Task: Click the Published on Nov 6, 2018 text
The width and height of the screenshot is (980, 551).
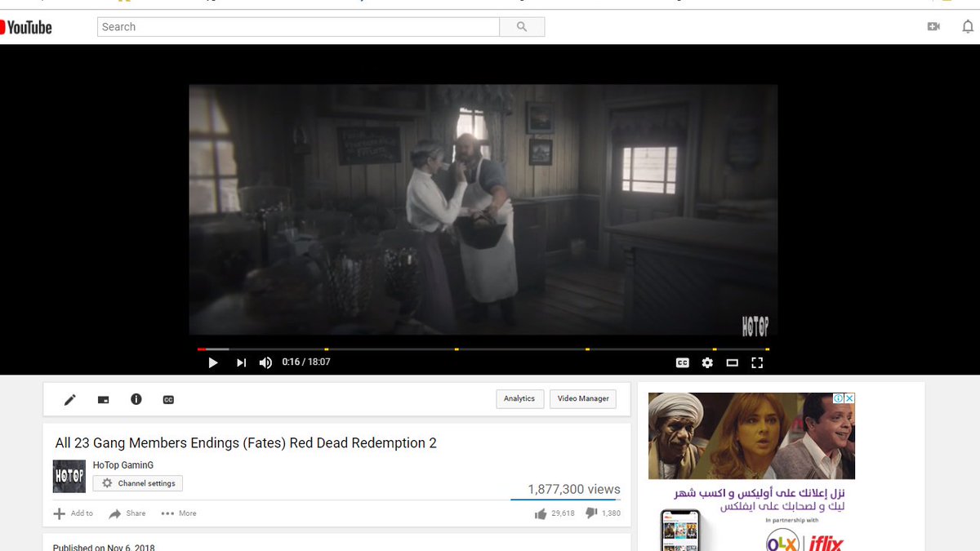Action: coord(104,547)
